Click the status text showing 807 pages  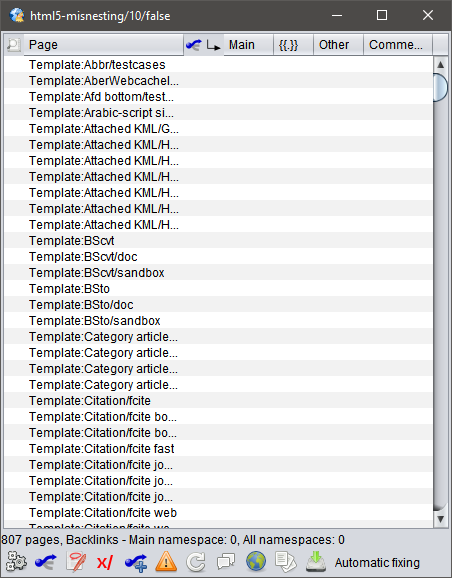point(173,540)
